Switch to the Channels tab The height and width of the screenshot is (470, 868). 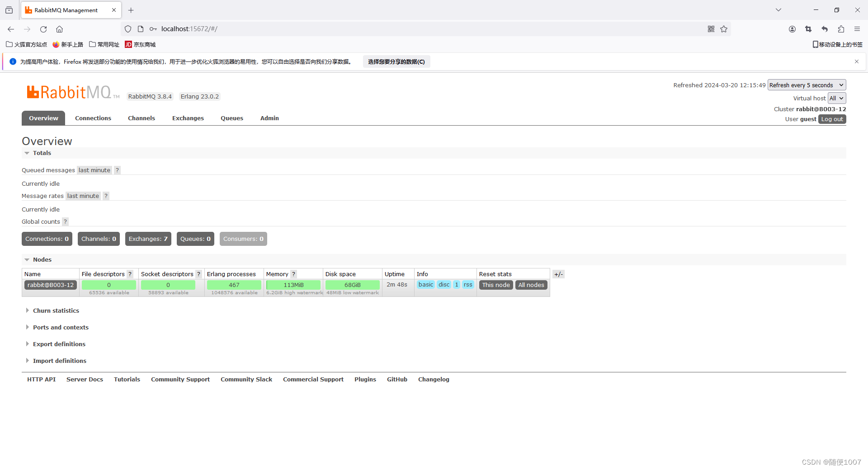[x=142, y=118]
